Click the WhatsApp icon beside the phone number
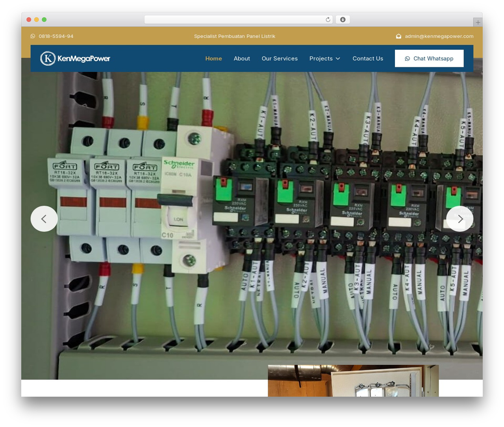Screen dimensions: 504x427 33,36
